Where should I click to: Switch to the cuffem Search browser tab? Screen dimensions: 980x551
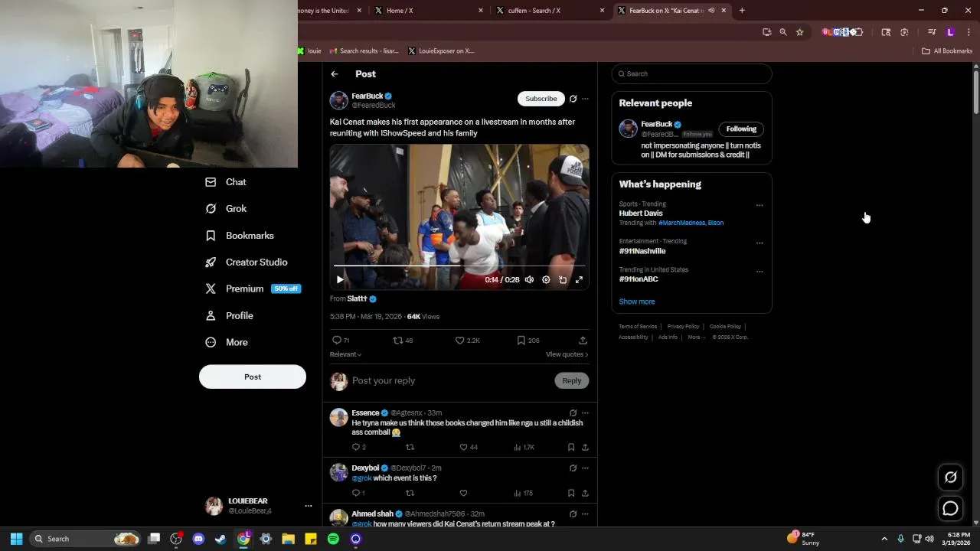click(550, 11)
